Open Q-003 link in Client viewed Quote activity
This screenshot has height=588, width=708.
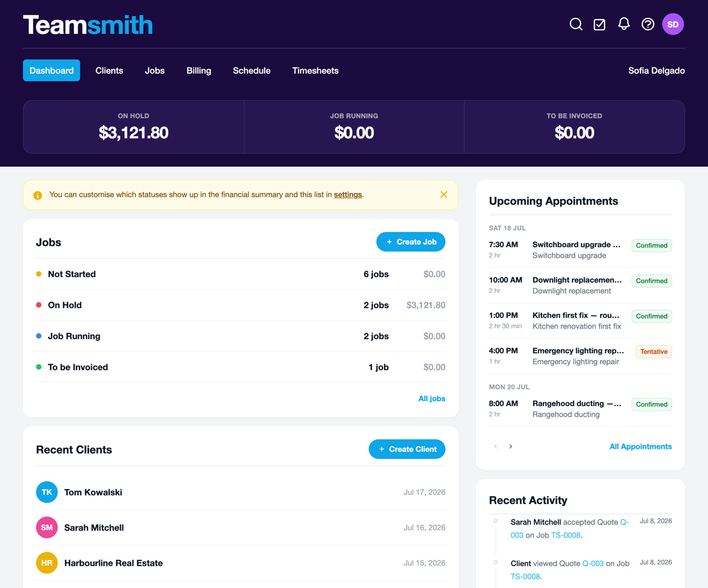pyautogui.click(x=593, y=563)
